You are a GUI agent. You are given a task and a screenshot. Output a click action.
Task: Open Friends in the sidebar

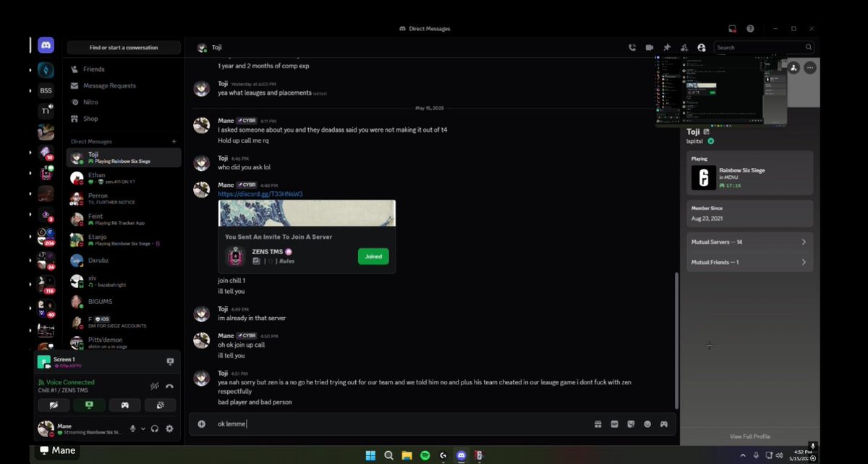click(x=123, y=69)
